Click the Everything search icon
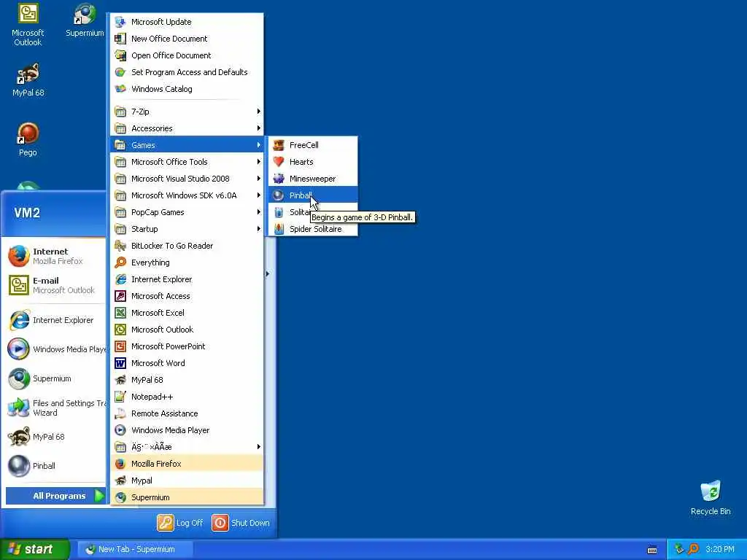 pyautogui.click(x=120, y=262)
